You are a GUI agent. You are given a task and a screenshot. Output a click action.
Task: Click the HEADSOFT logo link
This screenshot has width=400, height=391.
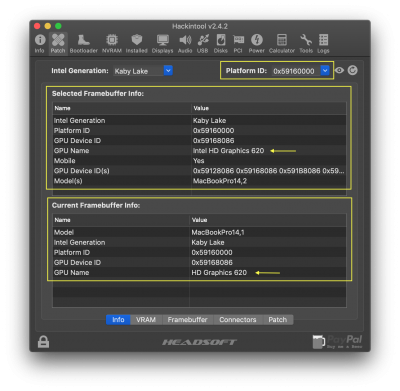coord(199,342)
